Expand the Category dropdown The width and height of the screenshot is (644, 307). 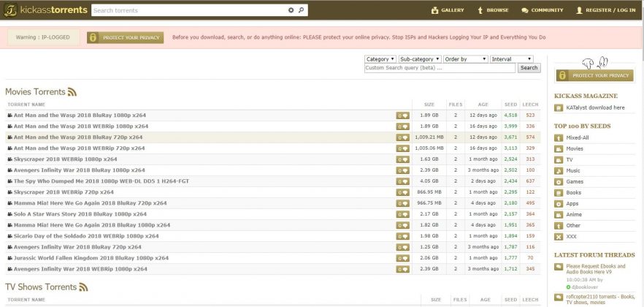(380, 59)
